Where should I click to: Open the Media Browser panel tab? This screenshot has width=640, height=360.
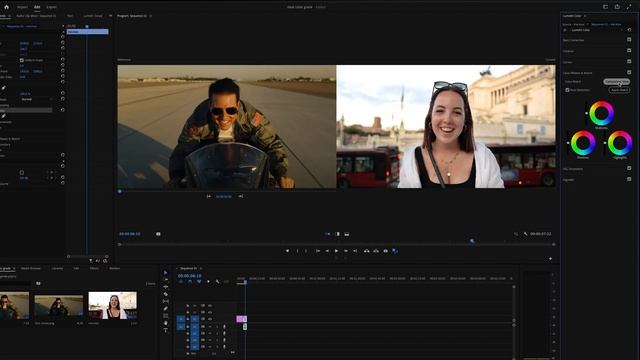click(31, 268)
